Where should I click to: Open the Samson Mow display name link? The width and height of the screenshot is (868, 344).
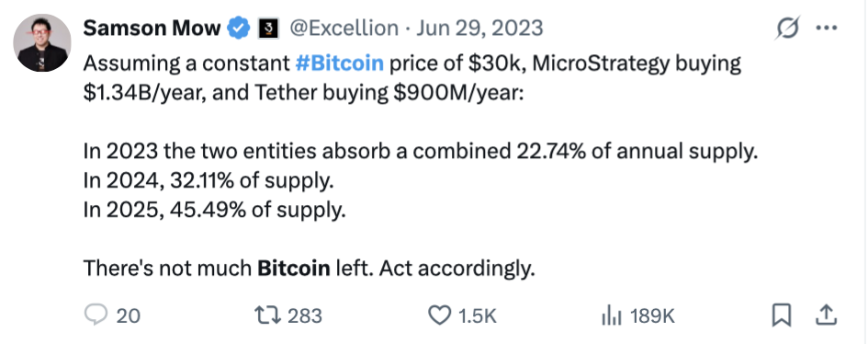[x=152, y=28]
